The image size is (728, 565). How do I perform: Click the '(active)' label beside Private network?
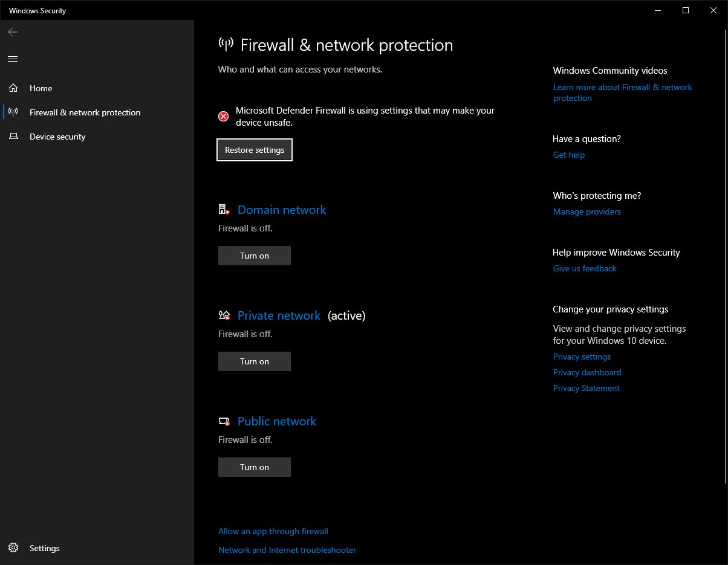coord(346,315)
